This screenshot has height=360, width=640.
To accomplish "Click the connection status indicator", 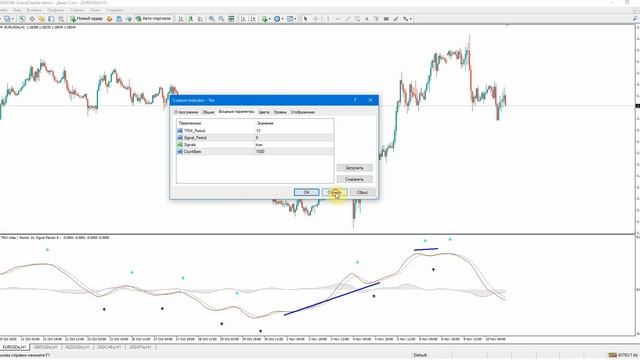I will coord(623,355).
